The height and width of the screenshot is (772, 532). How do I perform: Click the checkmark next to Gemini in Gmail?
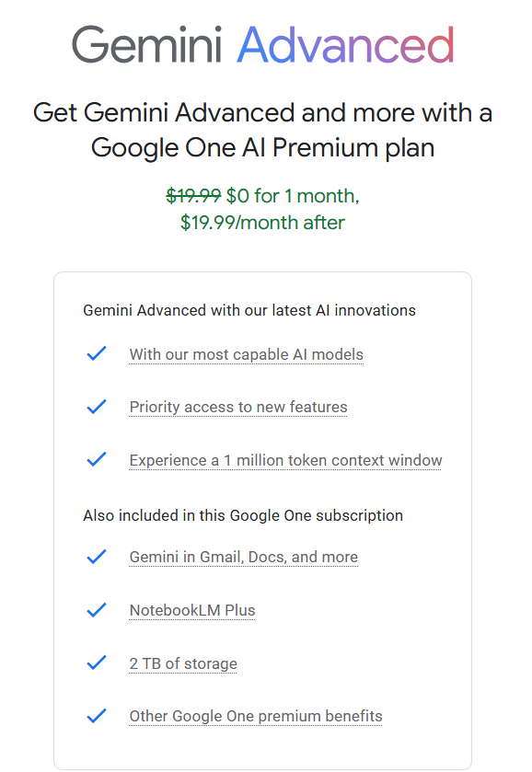click(x=96, y=557)
